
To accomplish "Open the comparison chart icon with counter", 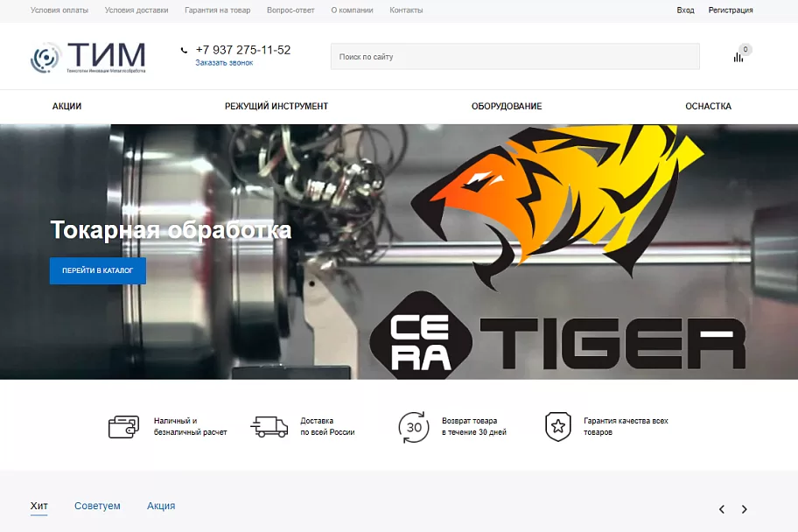I will coord(741,53).
